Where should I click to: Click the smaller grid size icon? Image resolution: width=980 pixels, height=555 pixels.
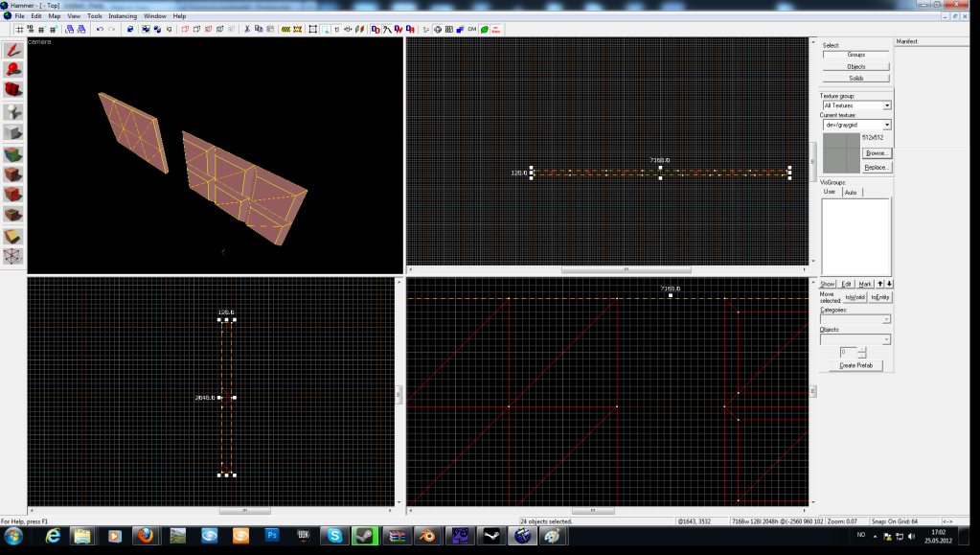[x=41, y=30]
